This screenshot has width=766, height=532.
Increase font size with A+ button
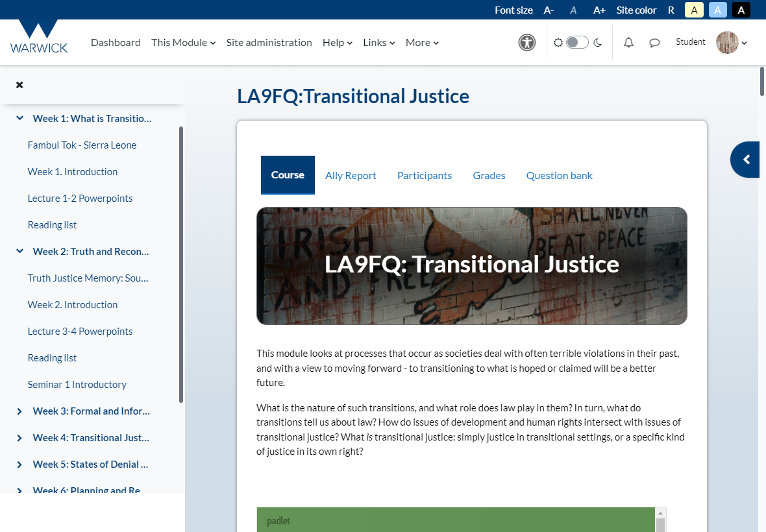599,10
